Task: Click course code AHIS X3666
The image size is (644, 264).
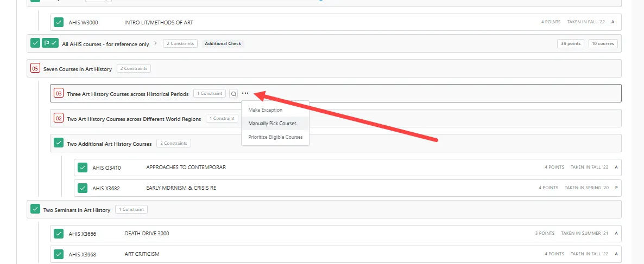Action: 83,234
